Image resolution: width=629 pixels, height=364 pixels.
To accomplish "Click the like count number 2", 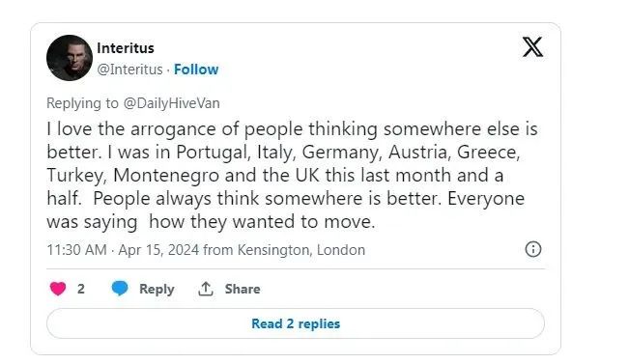I will point(80,289).
